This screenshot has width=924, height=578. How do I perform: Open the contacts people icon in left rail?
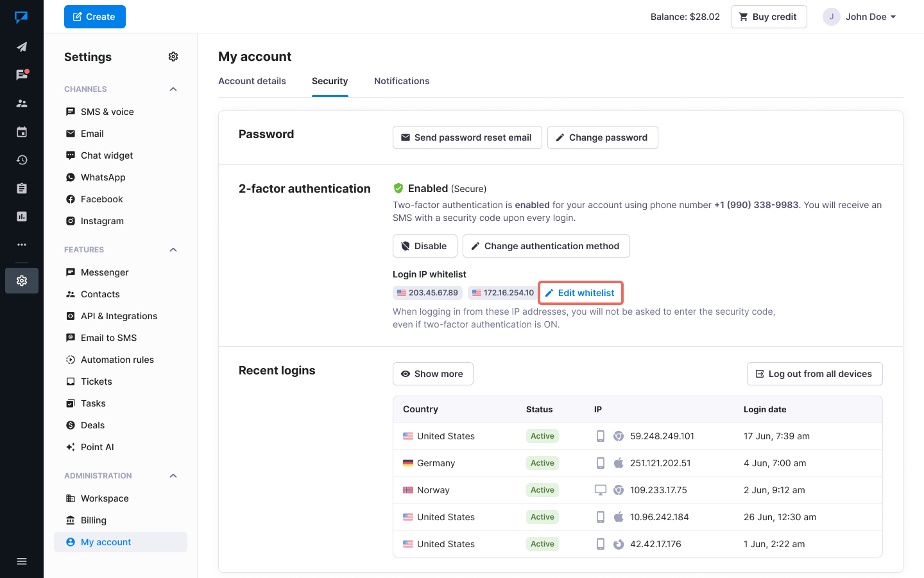(22, 103)
